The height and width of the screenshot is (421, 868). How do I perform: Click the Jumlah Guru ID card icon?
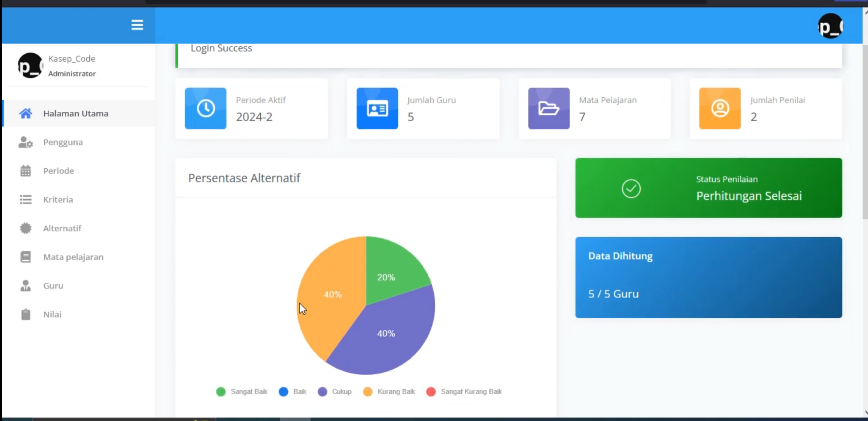377,108
